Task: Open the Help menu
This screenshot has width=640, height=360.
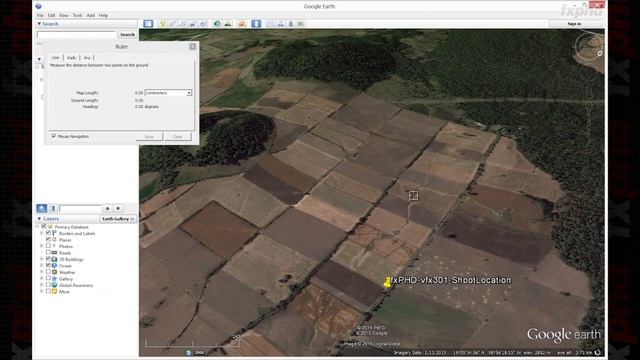Action: click(103, 15)
